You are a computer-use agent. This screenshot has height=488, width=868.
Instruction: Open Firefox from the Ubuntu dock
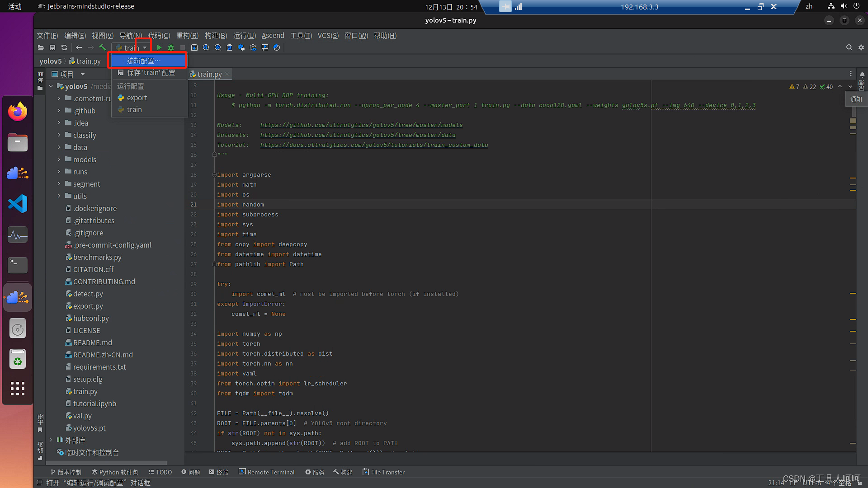(x=18, y=112)
